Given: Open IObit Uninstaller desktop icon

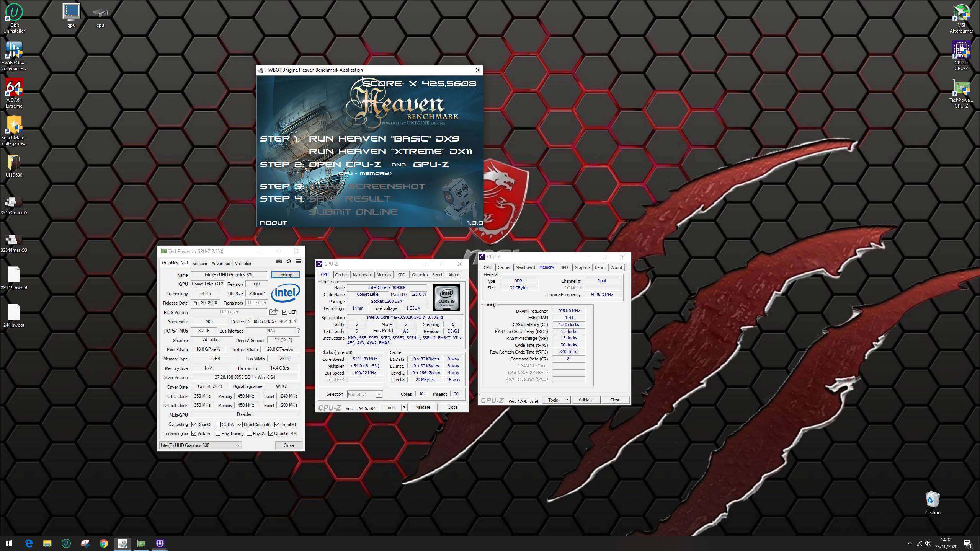Looking at the screenshot, I should pyautogui.click(x=14, y=18).
